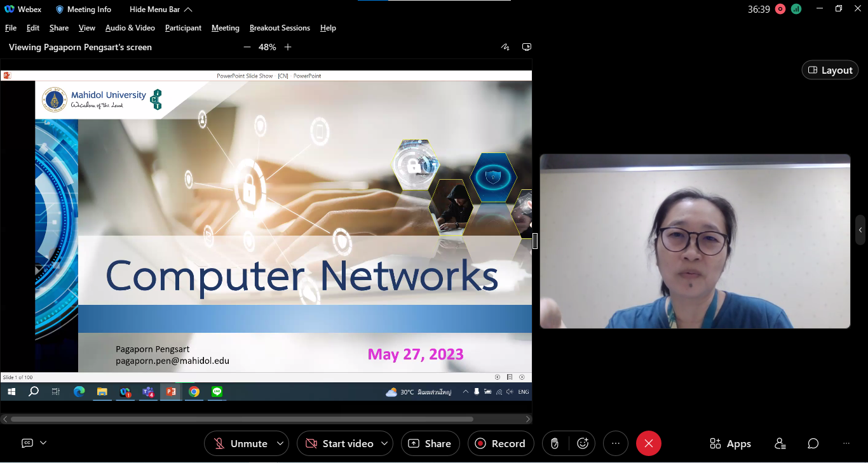Image resolution: width=868 pixels, height=463 pixels.
Task: Click the annotate pen icon
Action: click(505, 47)
